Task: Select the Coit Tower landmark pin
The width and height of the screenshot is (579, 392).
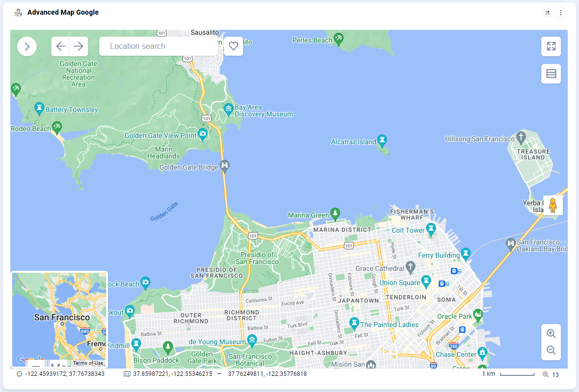Action: [x=431, y=228]
